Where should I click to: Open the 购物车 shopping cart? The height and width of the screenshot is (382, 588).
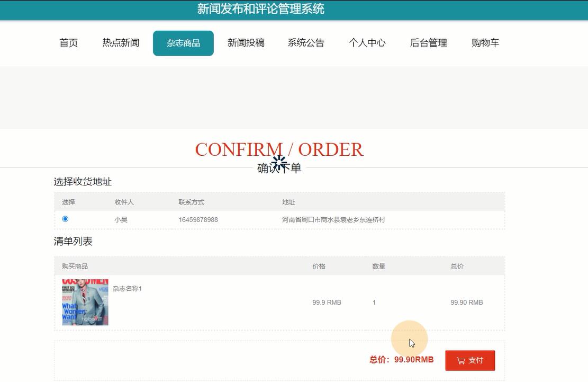485,43
